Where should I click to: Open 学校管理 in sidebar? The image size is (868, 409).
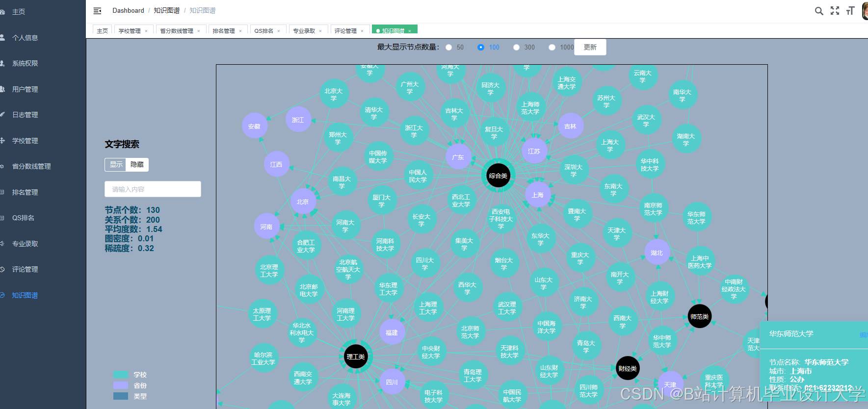click(43, 141)
